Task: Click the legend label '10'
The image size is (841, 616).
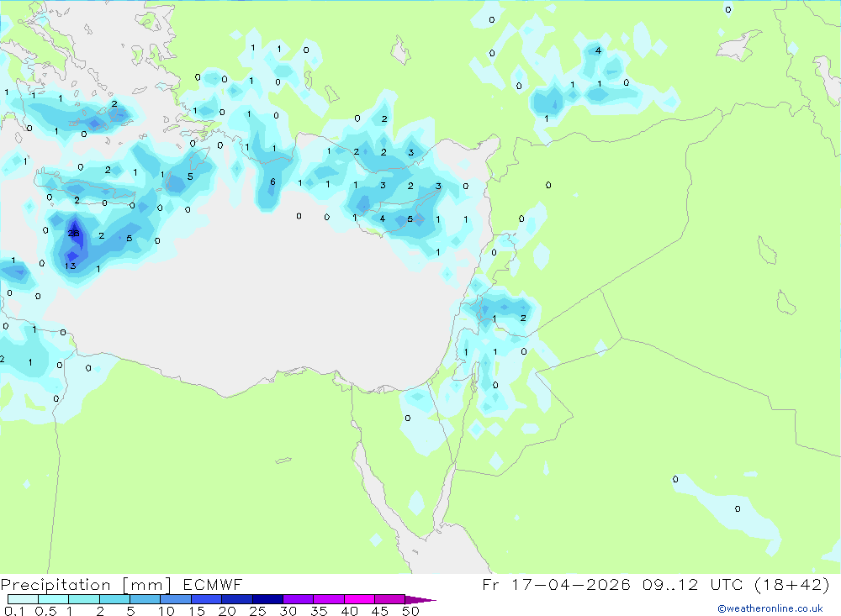Action: pos(167,611)
